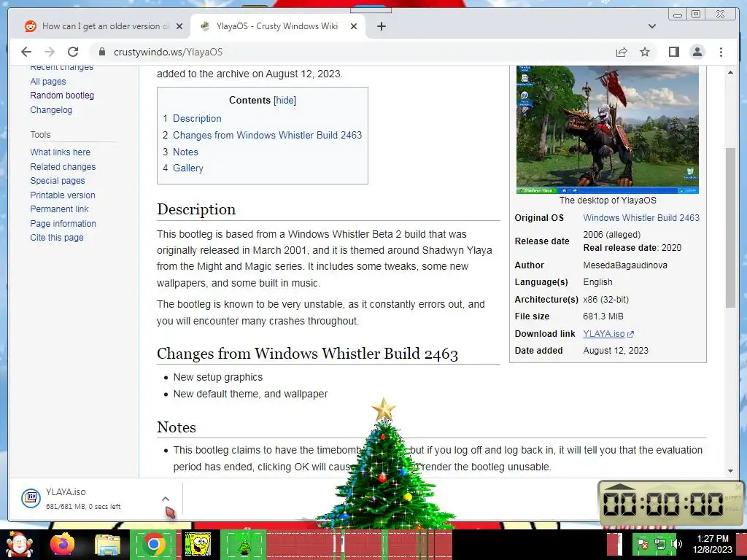747x560 pixels.
Task: Expand YLAYA.iso download options chevron
Action: pos(166,499)
